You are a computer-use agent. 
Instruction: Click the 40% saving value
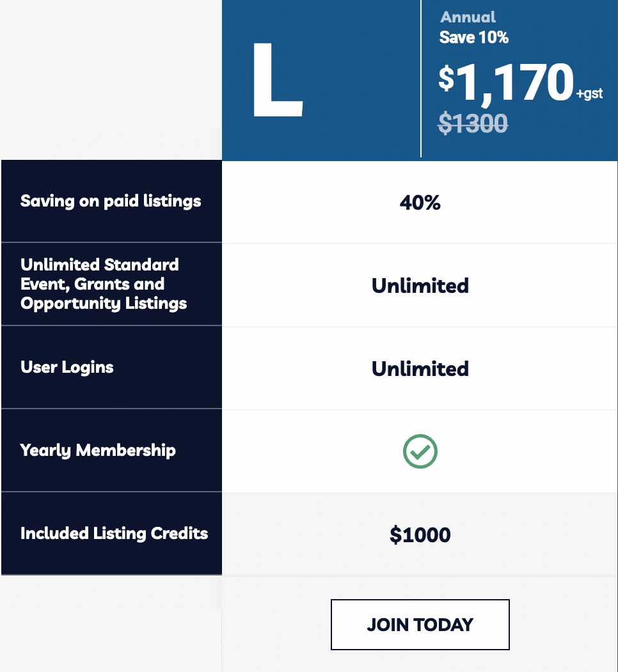[x=420, y=203]
